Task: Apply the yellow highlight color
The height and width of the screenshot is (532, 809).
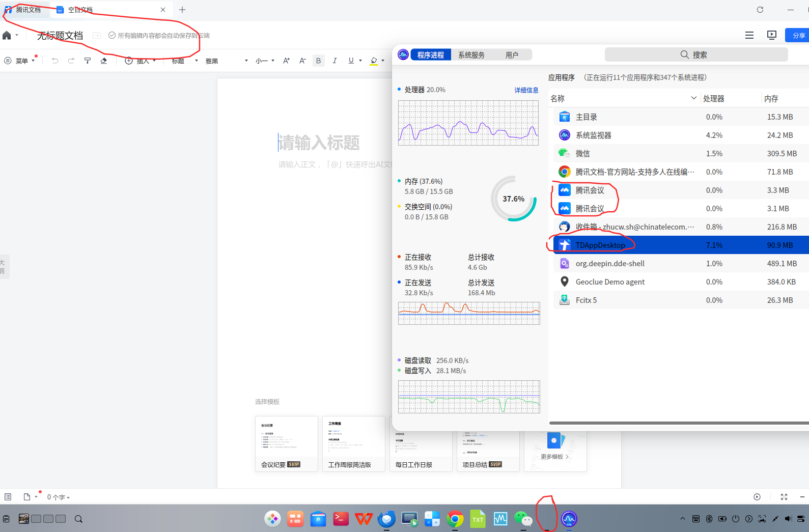Action: pos(374,61)
